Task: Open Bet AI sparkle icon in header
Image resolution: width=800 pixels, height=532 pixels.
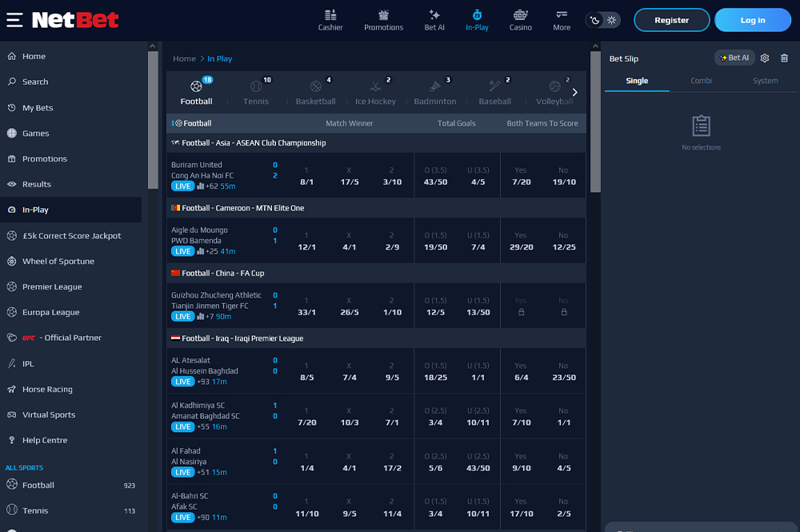Action: [434, 21]
